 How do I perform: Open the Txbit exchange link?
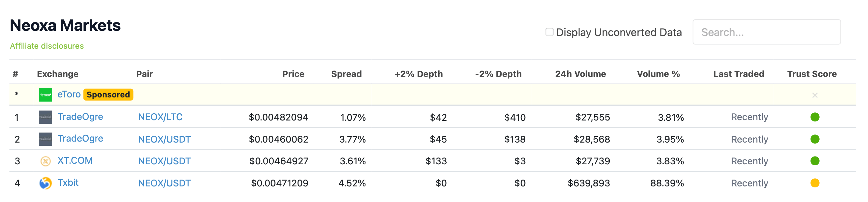click(68, 183)
